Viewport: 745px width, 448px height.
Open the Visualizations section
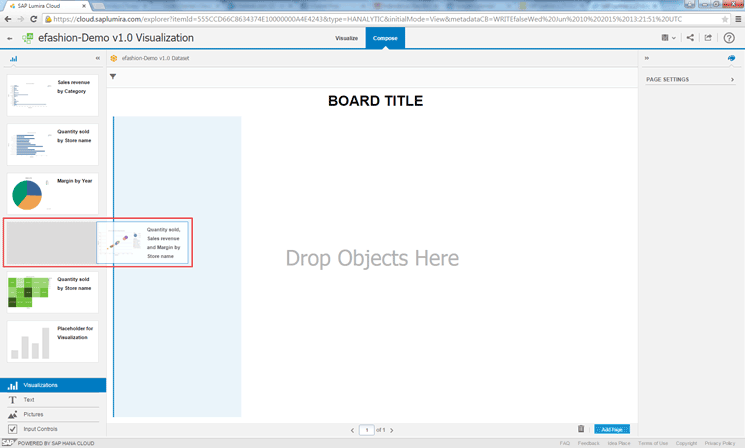tap(53, 385)
